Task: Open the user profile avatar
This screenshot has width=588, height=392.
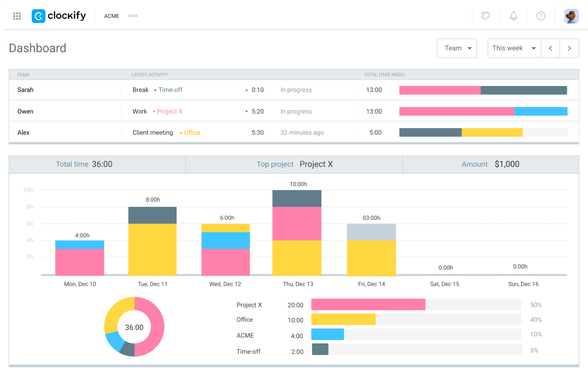Action: coord(571,16)
